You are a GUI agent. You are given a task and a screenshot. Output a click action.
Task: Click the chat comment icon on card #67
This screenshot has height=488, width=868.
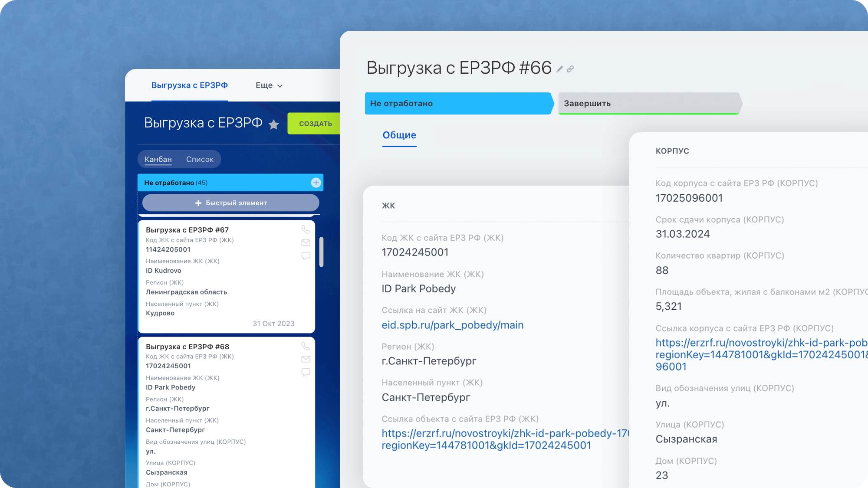pos(306,256)
